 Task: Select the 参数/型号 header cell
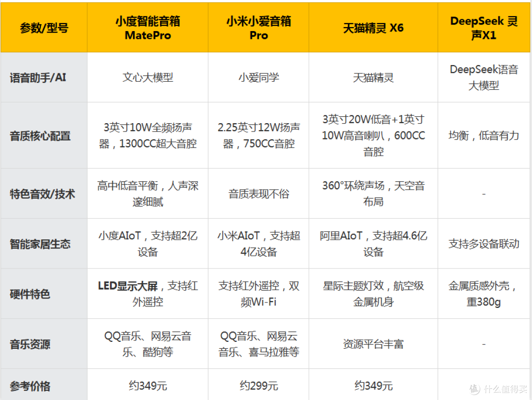44,28
